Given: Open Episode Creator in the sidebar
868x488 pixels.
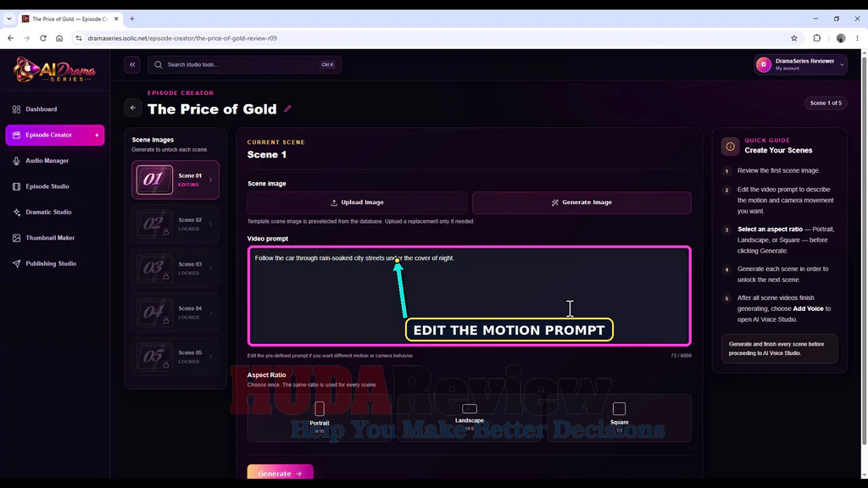Looking at the screenshot, I should click(x=55, y=135).
